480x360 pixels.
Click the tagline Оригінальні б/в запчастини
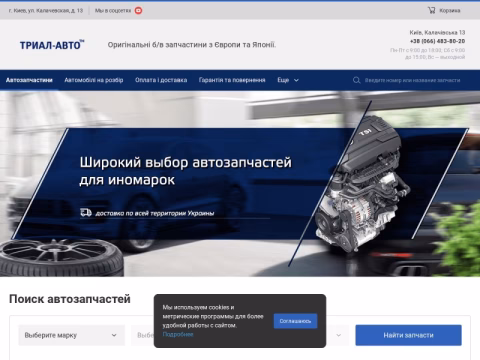point(192,45)
